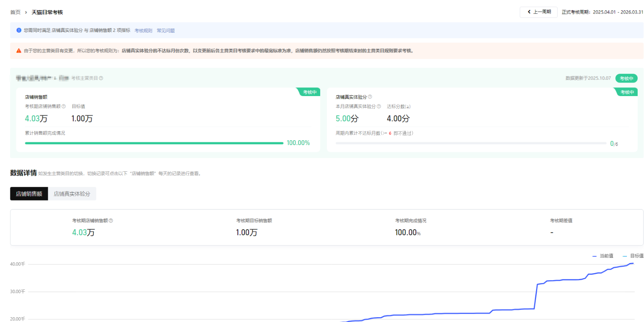Click help icon beside 考核期店铺销售额 in 数据详情
The height and width of the screenshot is (322, 644).
click(111, 220)
